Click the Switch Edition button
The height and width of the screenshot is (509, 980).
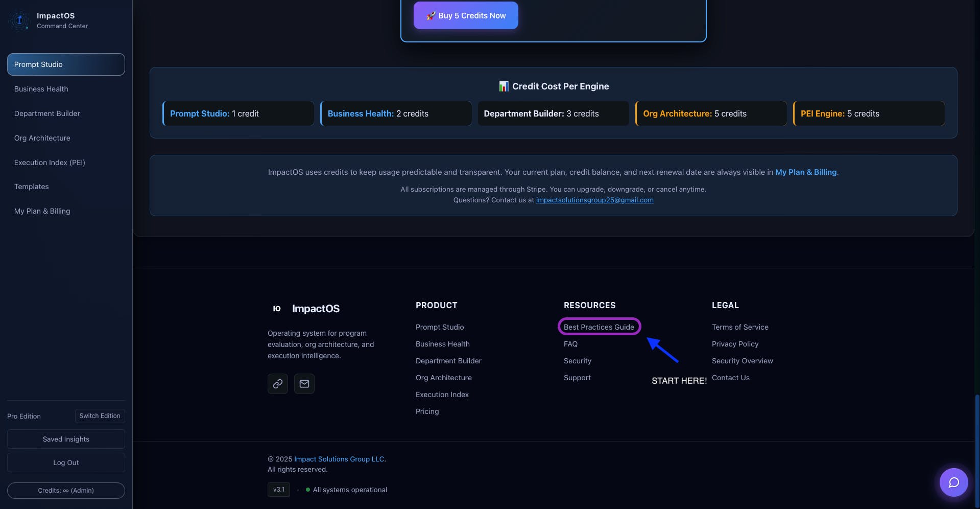100,416
